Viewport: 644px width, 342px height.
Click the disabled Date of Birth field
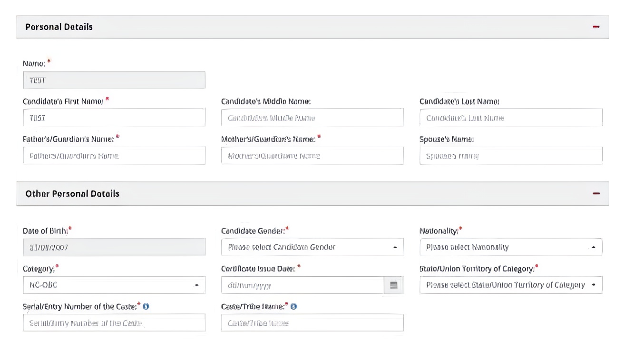click(114, 247)
